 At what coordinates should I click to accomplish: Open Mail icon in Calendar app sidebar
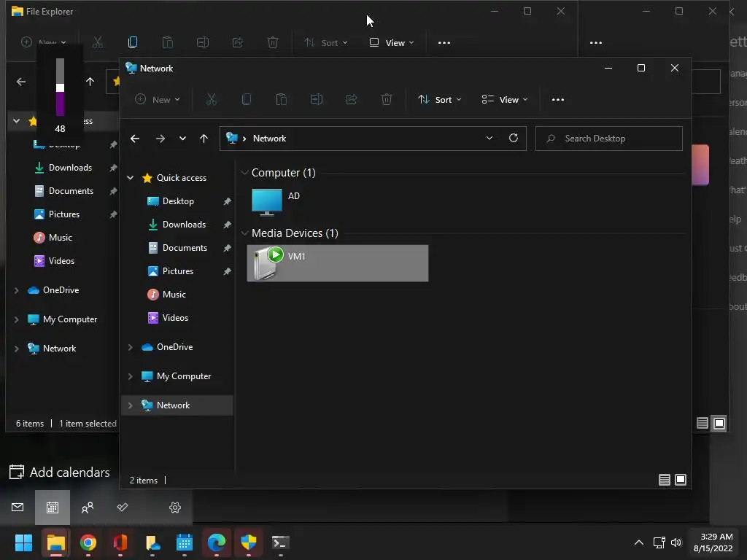pos(18,507)
